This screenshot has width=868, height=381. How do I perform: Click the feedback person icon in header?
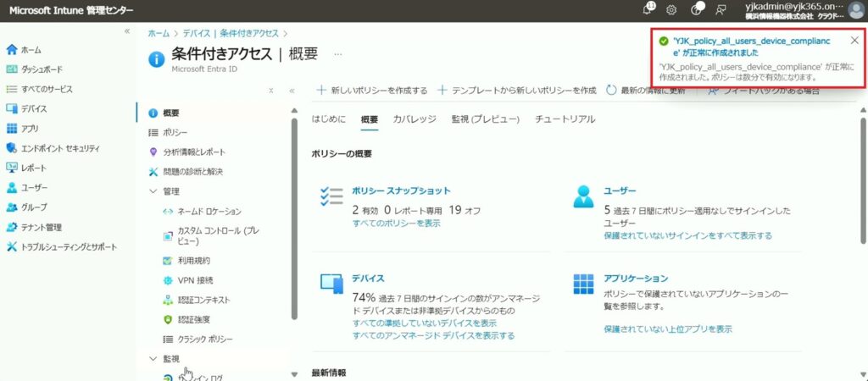click(721, 10)
